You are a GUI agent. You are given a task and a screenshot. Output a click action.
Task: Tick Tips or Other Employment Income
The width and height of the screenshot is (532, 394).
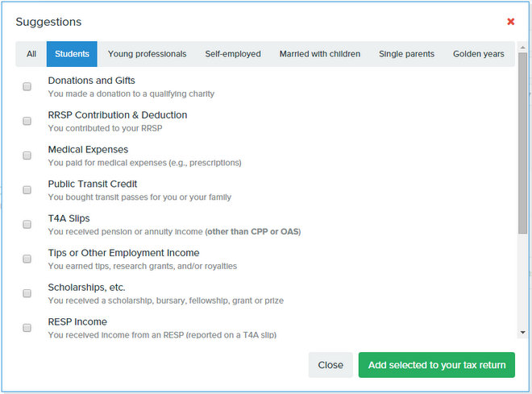point(27,259)
